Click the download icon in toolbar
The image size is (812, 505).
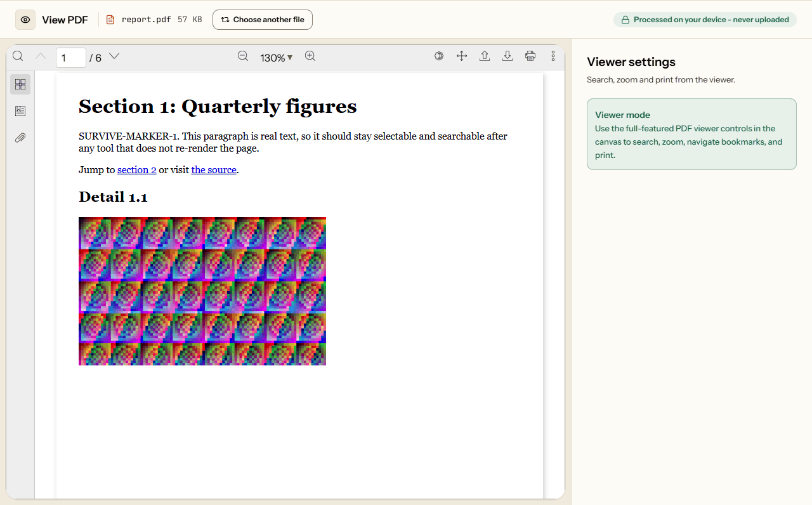(507, 56)
